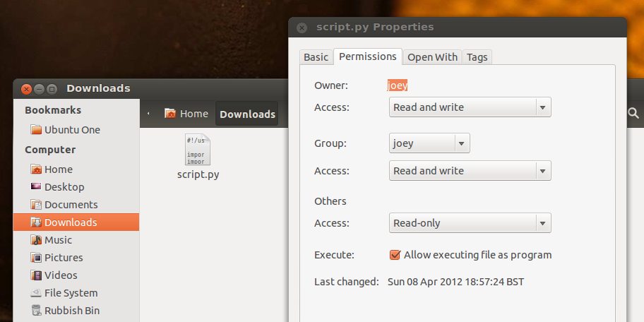This screenshot has width=644, height=322.
Task: Click the Computer sidebar heading
Action: click(x=50, y=150)
